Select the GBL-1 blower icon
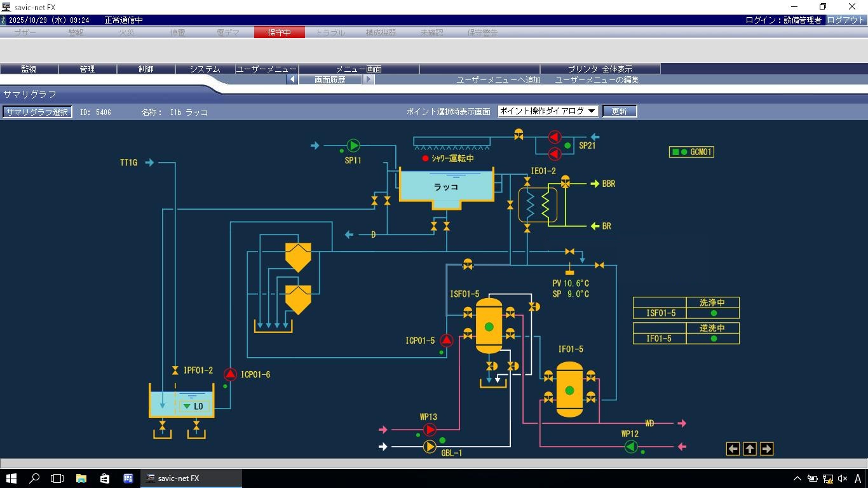Image resolution: width=868 pixels, height=488 pixels. point(430,447)
